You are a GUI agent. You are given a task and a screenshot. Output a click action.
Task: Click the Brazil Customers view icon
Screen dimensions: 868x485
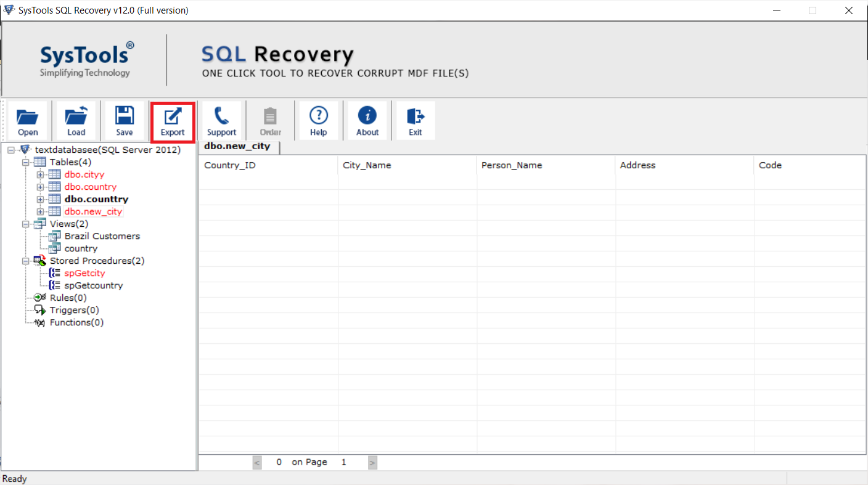click(x=55, y=236)
